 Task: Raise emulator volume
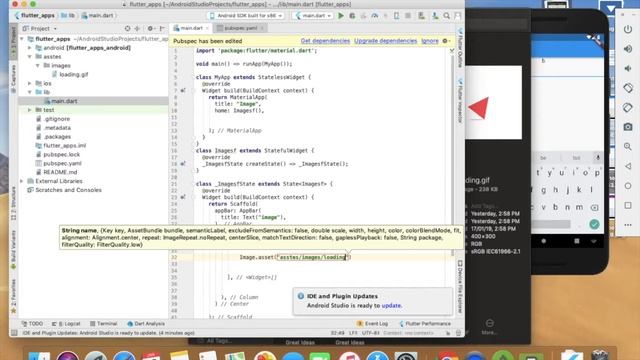click(628, 49)
